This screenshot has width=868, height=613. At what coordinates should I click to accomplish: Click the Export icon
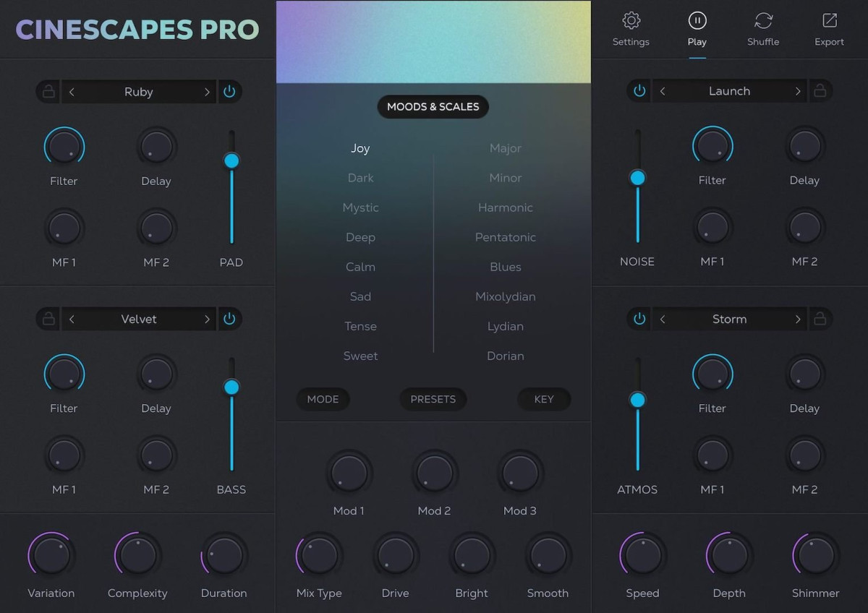click(829, 20)
